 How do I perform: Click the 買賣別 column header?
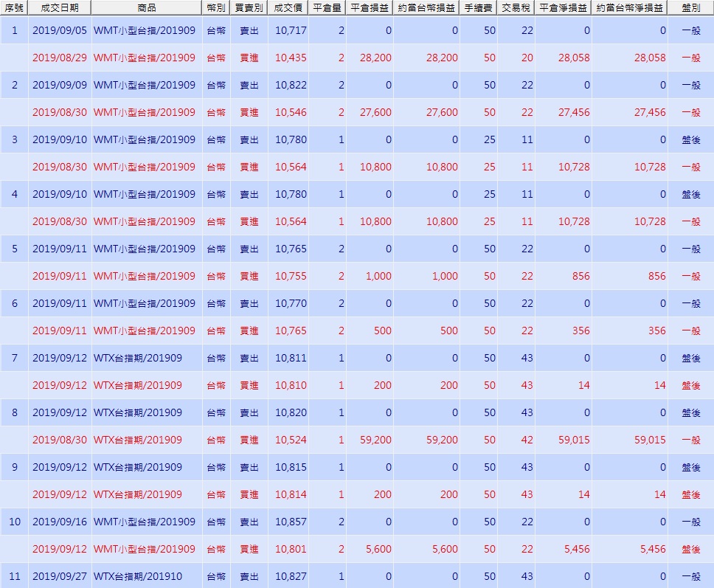[249, 7]
